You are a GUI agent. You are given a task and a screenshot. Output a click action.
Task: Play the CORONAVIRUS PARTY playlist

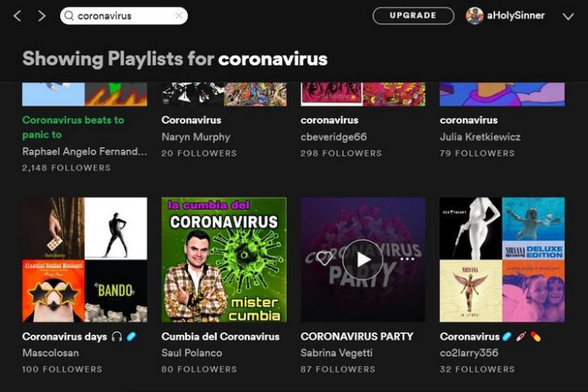pos(362,259)
